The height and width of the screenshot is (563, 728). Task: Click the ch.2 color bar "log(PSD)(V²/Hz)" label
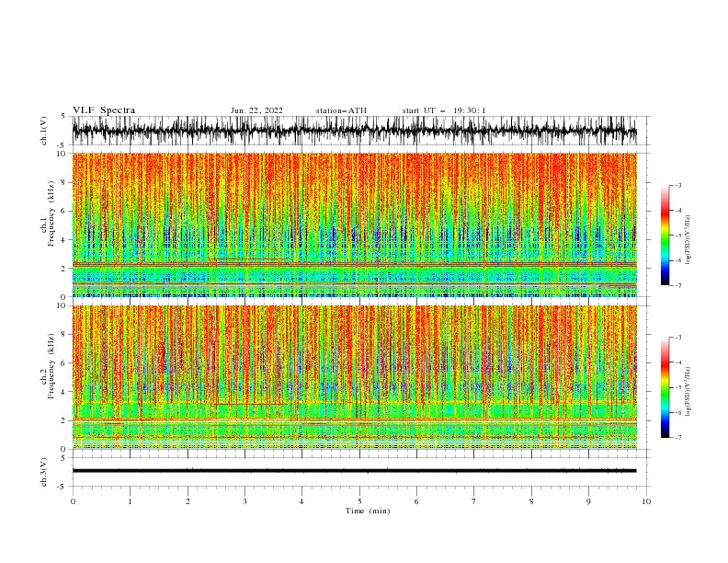[x=688, y=392]
